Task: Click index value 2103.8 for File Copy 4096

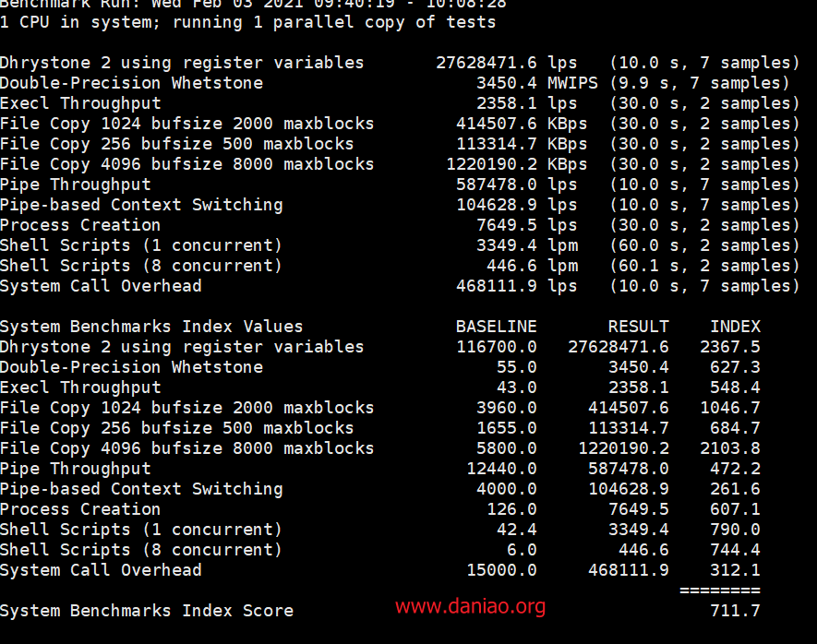Action: (x=730, y=448)
